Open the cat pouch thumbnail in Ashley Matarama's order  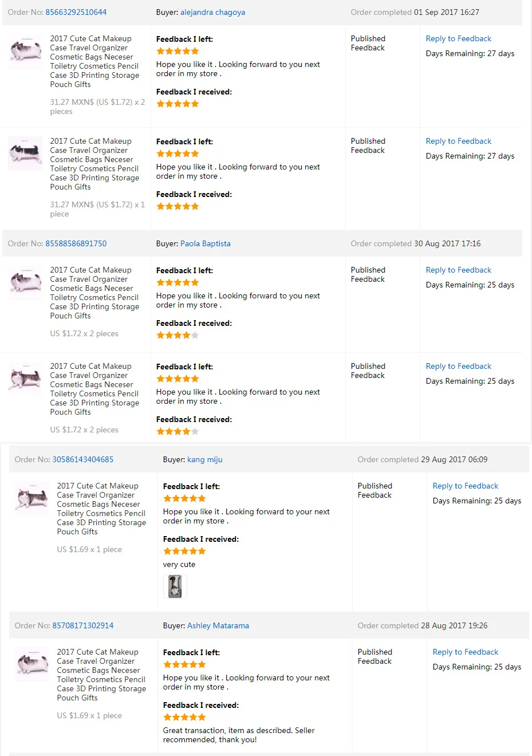pos(32,664)
